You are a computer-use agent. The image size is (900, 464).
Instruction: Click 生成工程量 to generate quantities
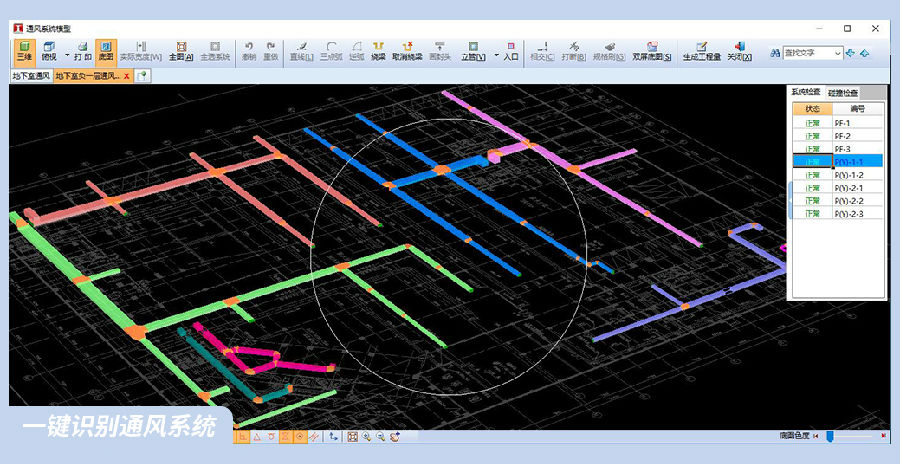[701, 51]
